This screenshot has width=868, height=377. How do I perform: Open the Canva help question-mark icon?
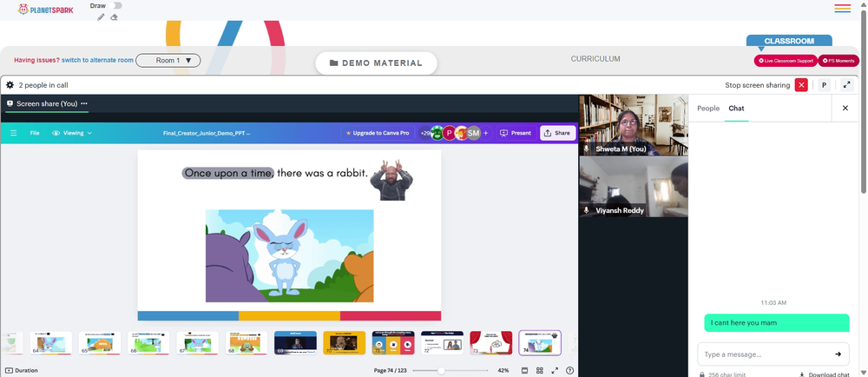569,370
